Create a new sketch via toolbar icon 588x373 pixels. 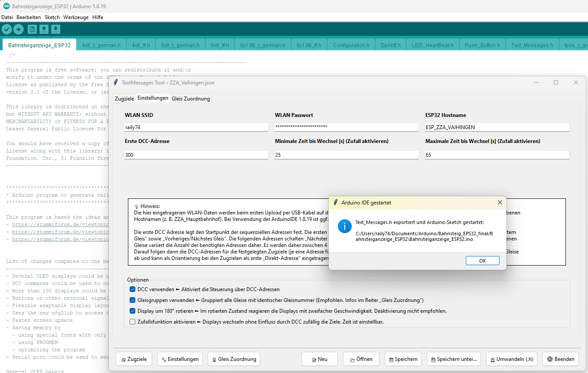coord(32,29)
